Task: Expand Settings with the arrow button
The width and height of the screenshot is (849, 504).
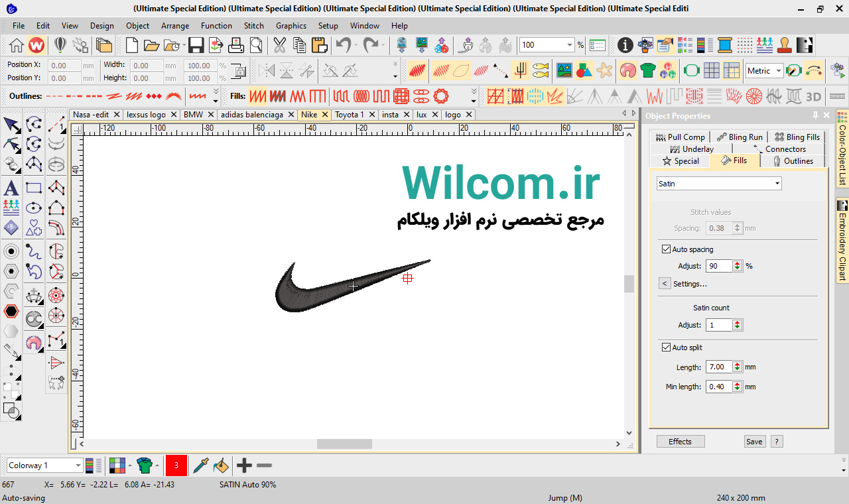Action: tap(665, 284)
